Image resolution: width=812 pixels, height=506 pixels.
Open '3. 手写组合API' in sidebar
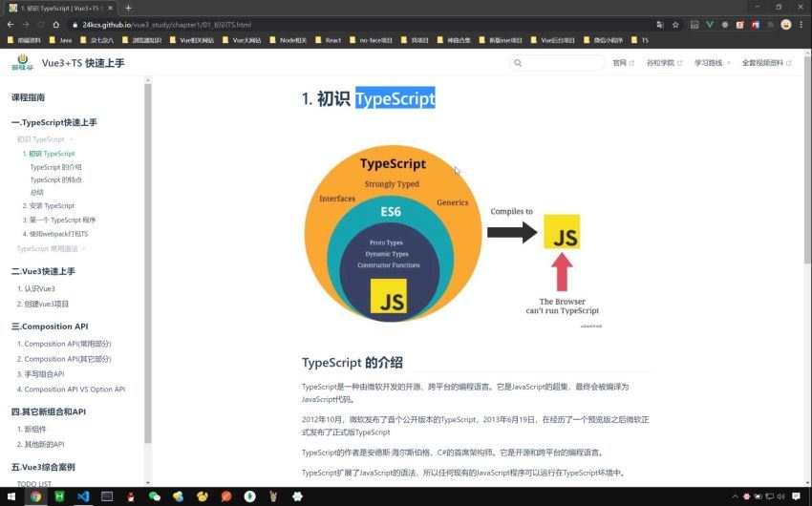coord(40,373)
